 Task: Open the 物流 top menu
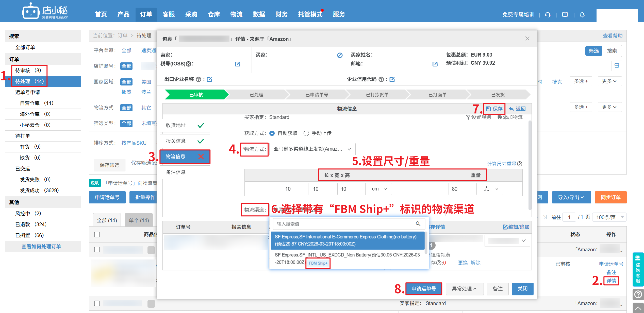[x=236, y=14]
